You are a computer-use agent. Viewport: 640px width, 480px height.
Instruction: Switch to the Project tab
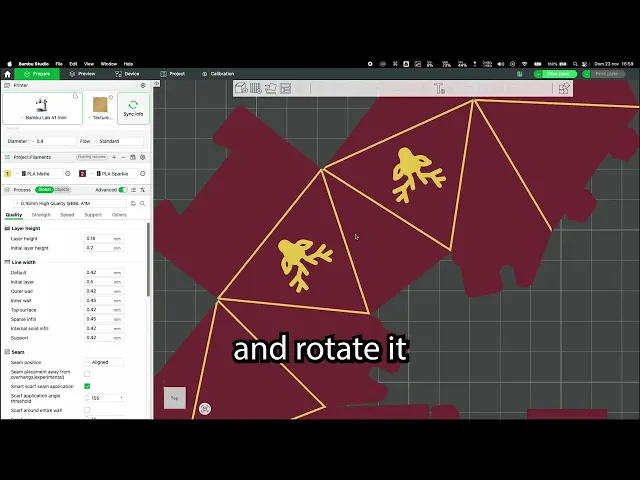point(173,74)
